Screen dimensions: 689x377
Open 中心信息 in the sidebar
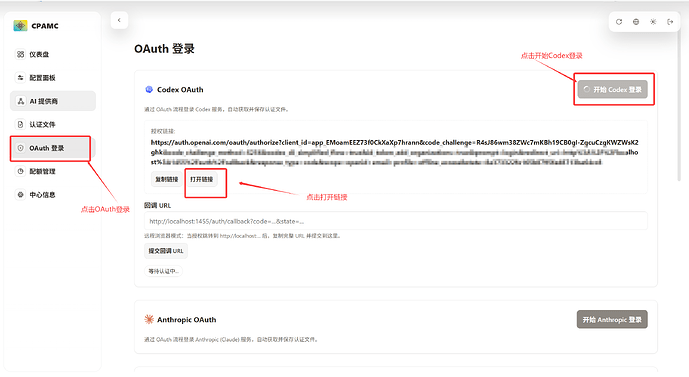[x=53, y=195]
